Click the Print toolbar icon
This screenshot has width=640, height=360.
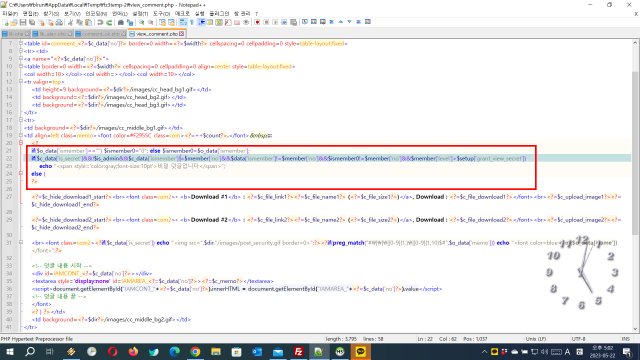coord(59,22)
